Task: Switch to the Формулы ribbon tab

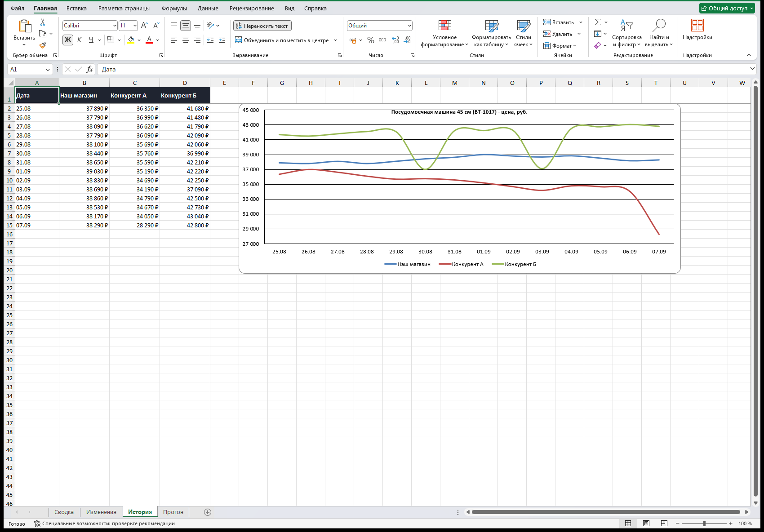Action: point(174,8)
